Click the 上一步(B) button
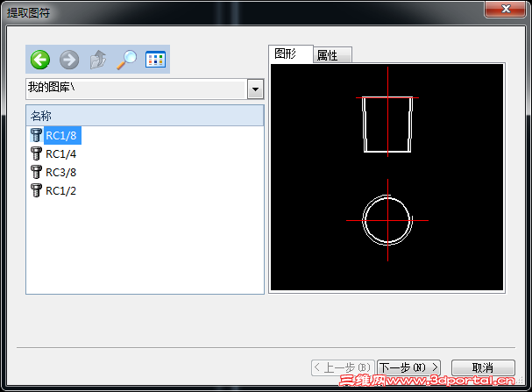Viewport: 532px width, 392px height. (x=343, y=367)
